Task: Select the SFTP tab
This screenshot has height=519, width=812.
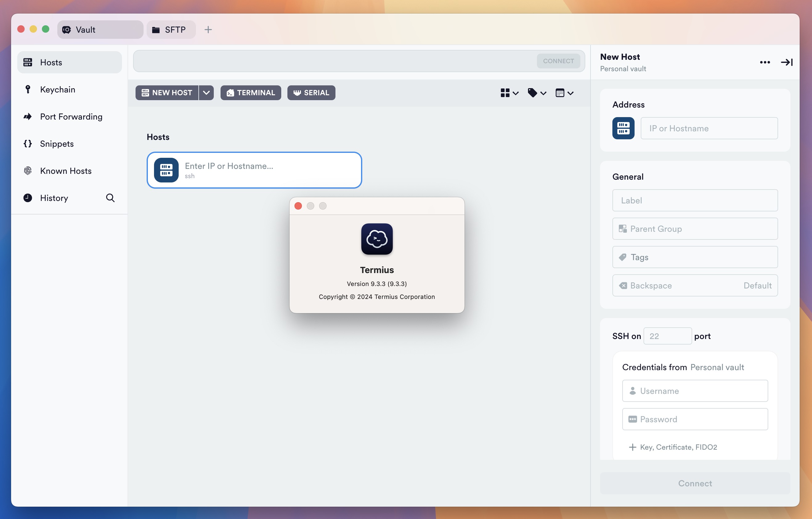Action: [x=171, y=29]
